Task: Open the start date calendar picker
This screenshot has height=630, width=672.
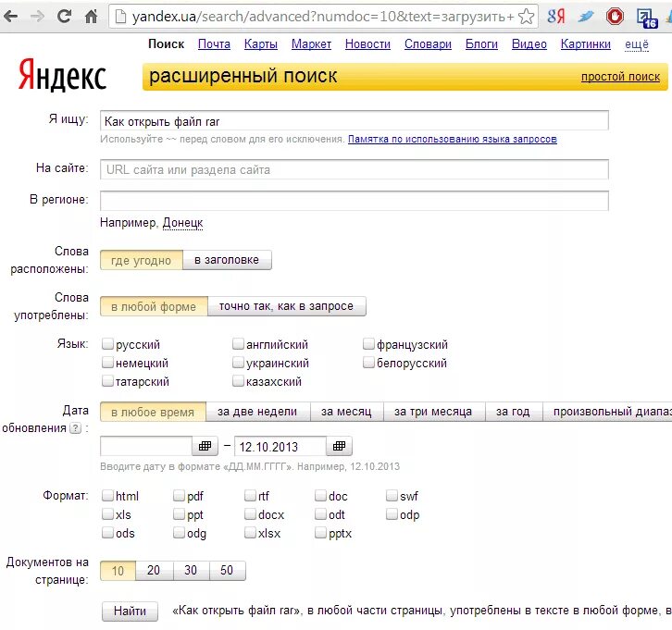Action: [205, 446]
